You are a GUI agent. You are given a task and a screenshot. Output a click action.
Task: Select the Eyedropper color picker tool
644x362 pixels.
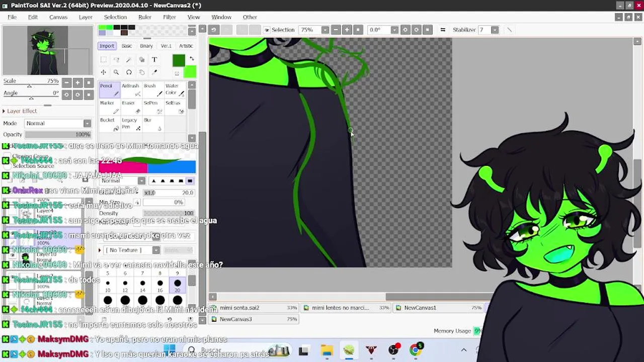click(154, 72)
